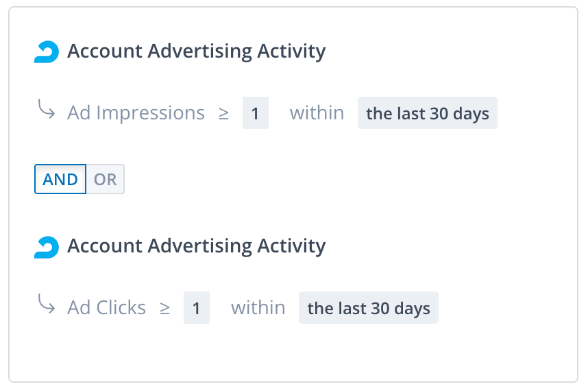Switch the condition operator to OR

point(106,180)
